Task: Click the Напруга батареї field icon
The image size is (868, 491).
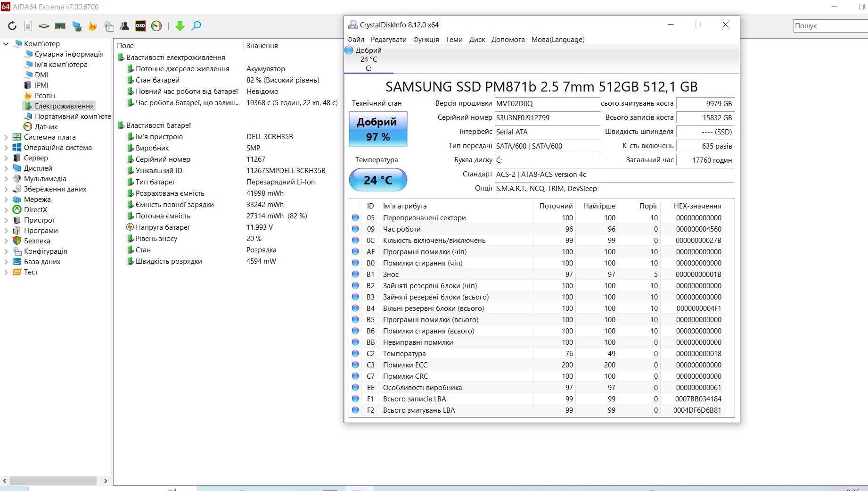Action: (130, 227)
